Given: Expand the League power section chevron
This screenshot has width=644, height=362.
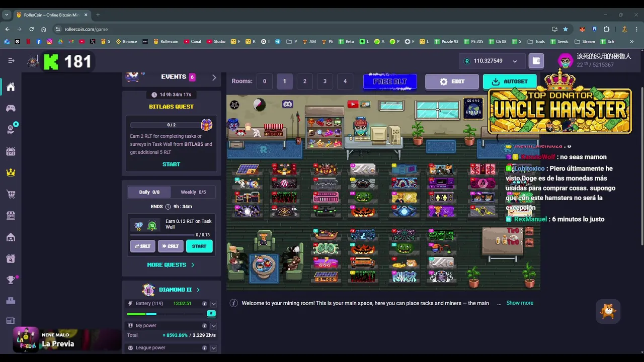Looking at the screenshot, I should click(213, 348).
